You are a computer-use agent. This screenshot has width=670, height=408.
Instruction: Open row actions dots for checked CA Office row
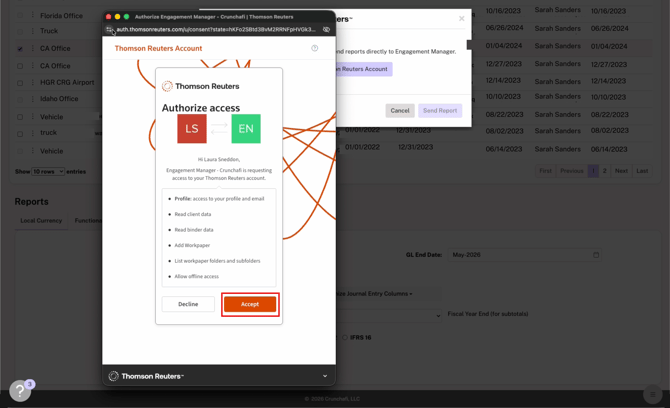click(32, 48)
